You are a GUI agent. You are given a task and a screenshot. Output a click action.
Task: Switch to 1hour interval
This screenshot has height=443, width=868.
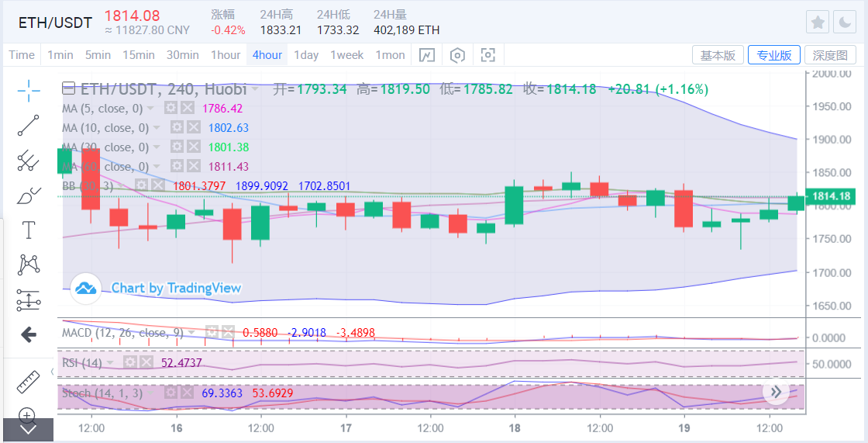coord(226,55)
